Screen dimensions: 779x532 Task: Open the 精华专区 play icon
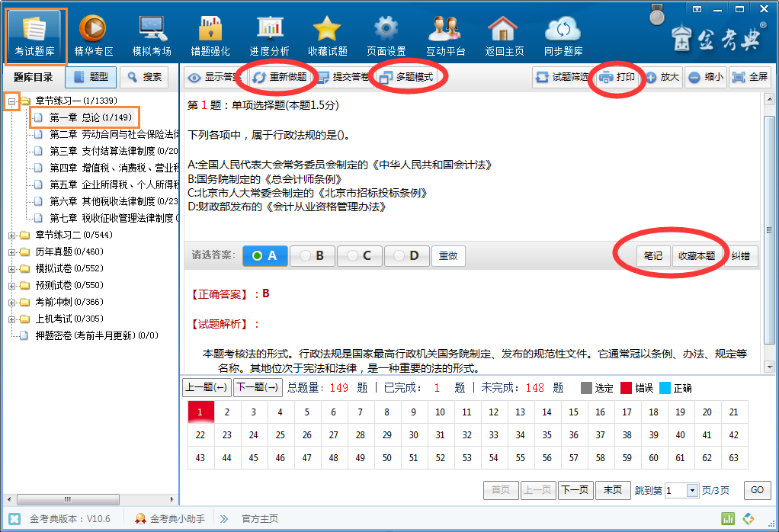click(x=93, y=29)
